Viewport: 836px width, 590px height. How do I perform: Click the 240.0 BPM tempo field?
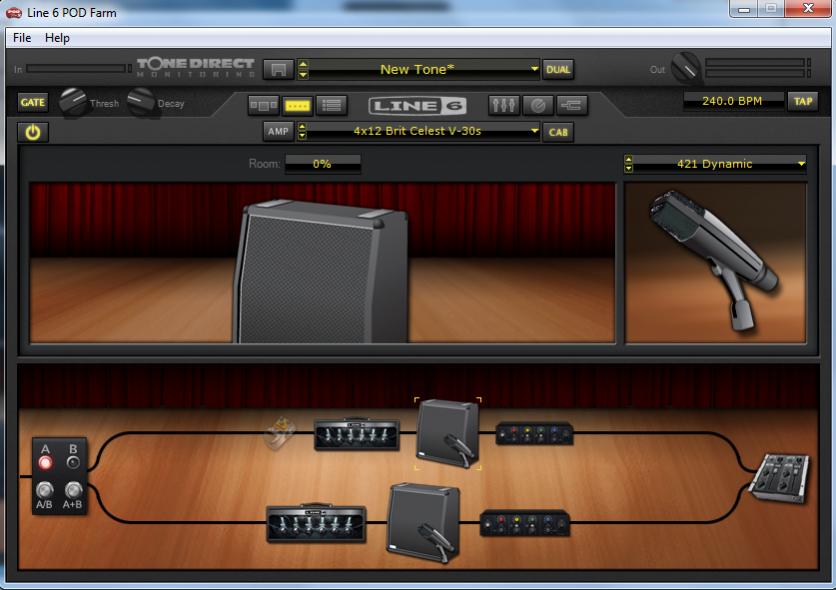pyautogui.click(x=732, y=101)
